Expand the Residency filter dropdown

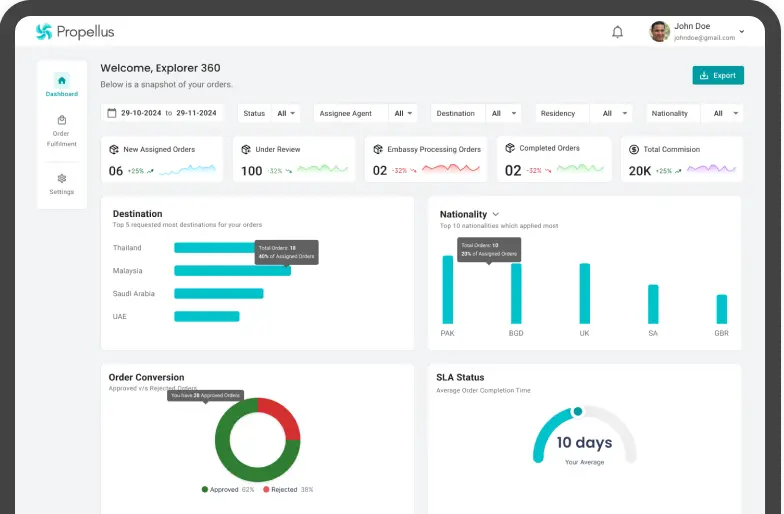point(584,113)
